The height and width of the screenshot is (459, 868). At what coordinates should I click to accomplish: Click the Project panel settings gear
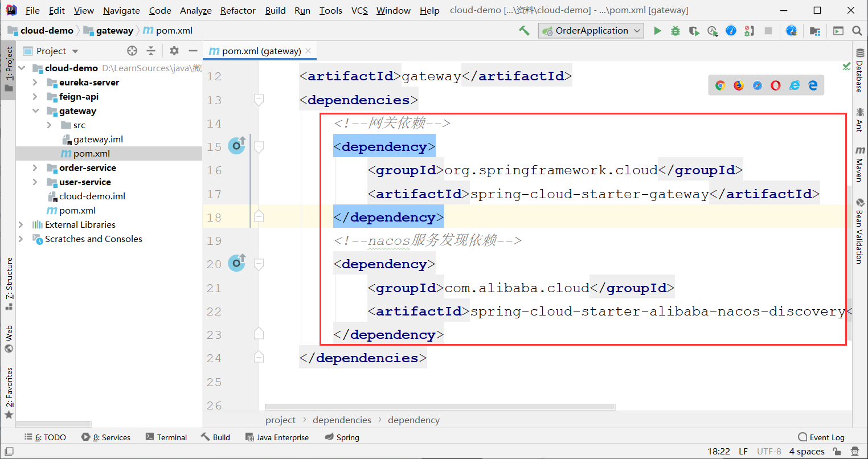174,51
